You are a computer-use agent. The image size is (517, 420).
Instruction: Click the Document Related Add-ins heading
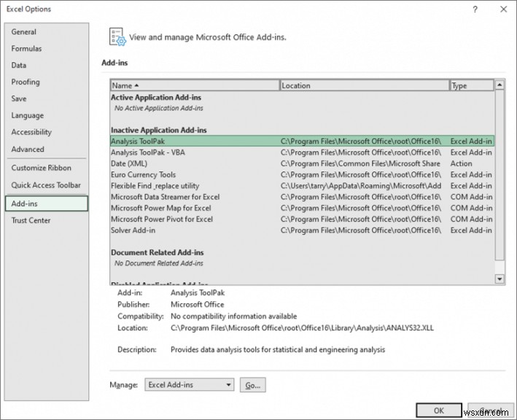coord(158,252)
